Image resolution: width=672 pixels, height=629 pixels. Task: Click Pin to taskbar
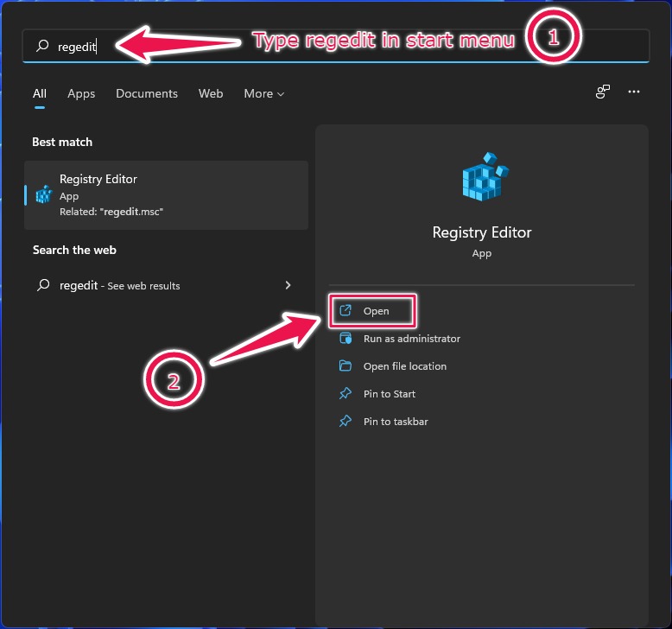tap(396, 422)
